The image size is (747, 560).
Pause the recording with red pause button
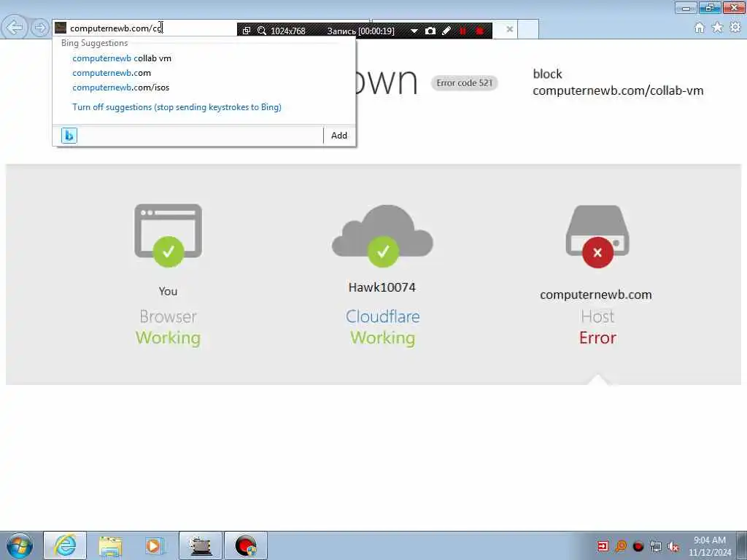(462, 31)
